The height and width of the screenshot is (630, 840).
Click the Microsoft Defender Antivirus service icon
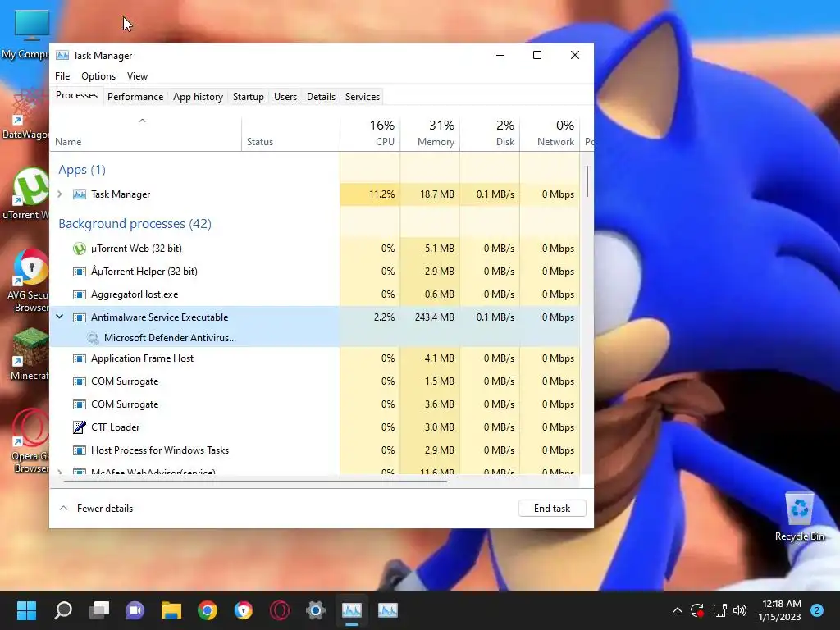pos(93,338)
